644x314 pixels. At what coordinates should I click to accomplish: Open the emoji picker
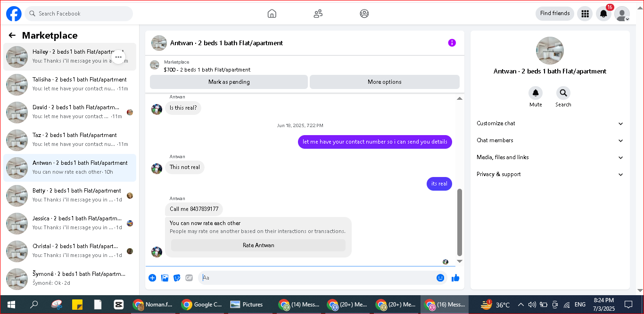click(440, 278)
